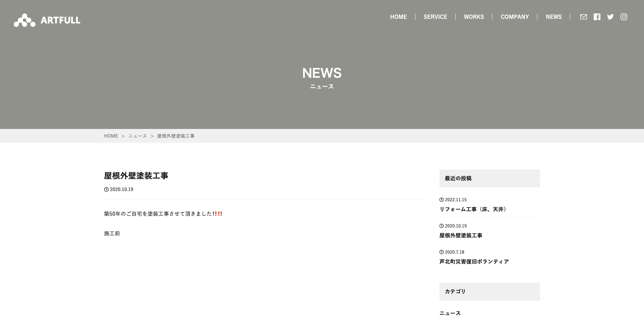The width and height of the screenshot is (644, 316).
Task: Open the ニュース category link in sidebar
Action: [x=450, y=313]
